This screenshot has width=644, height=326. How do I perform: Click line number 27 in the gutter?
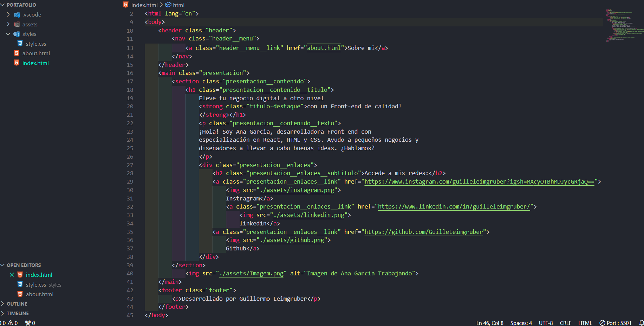130,165
